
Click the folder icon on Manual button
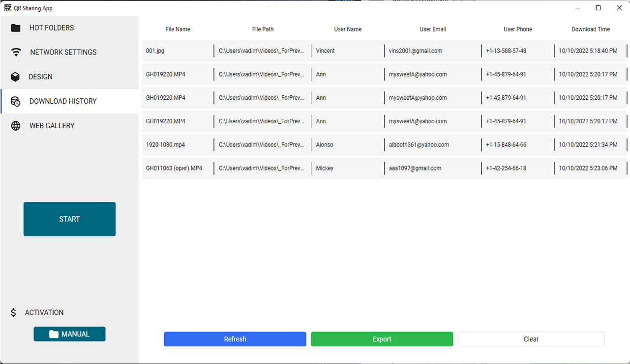tap(54, 334)
